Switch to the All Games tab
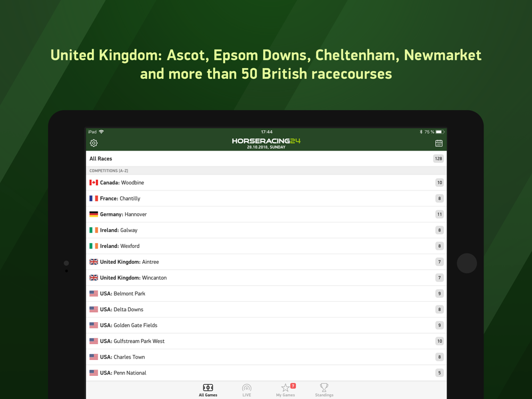This screenshot has width=532, height=399. pos(208,390)
